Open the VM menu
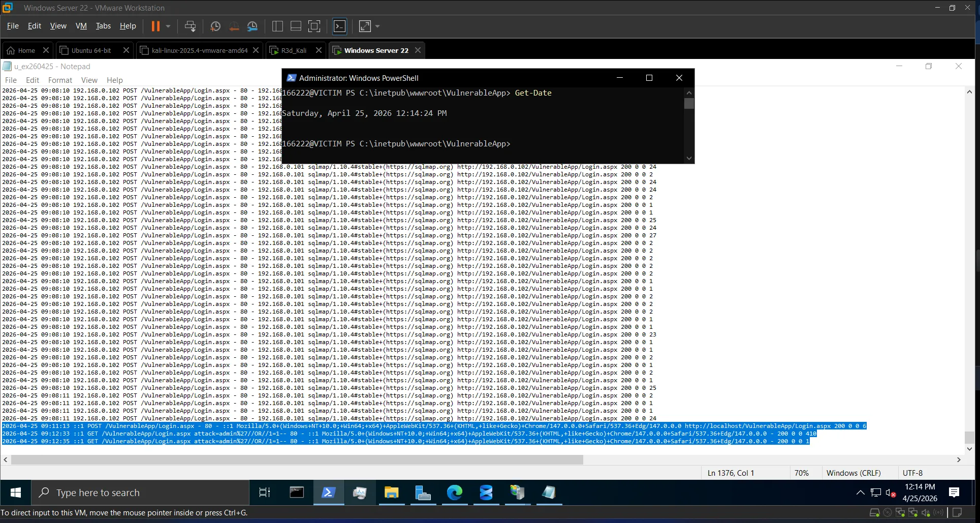The image size is (980, 523). tap(81, 26)
